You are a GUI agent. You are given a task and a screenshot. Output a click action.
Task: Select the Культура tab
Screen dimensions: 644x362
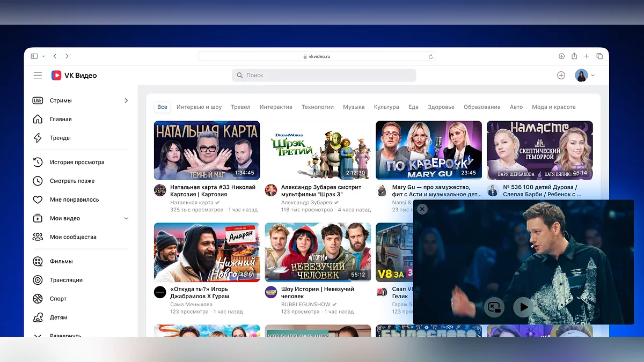click(386, 107)
